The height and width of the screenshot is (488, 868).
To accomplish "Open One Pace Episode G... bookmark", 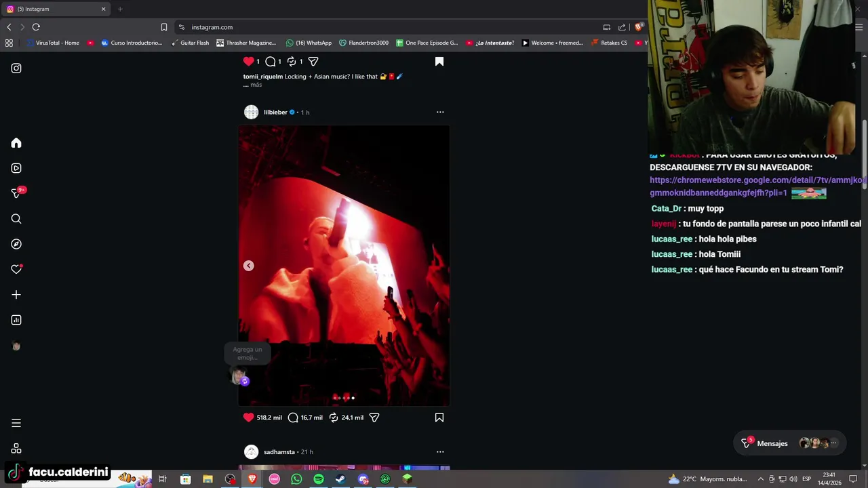I will [427, 43].
